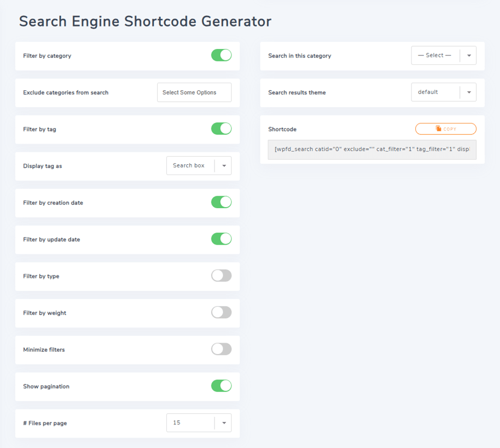
Task: Enable the Minimize filters switch
Action: point(221,349)
